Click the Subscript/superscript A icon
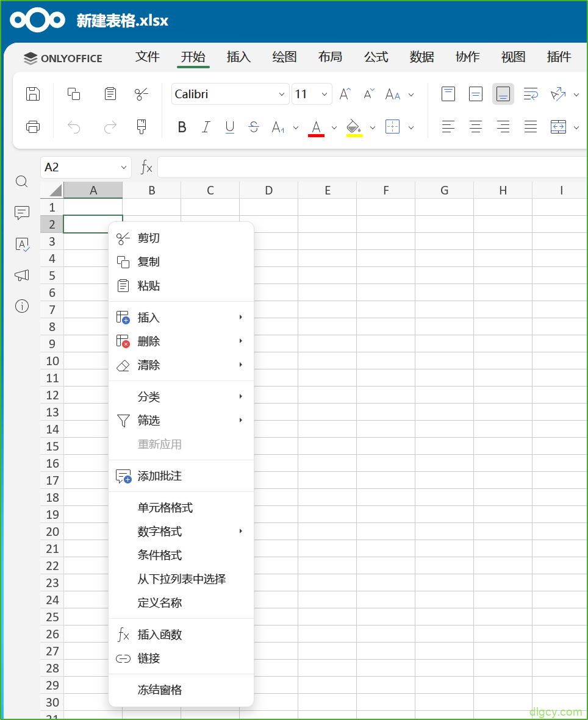The image size is (588, 720). coord(278,127)
